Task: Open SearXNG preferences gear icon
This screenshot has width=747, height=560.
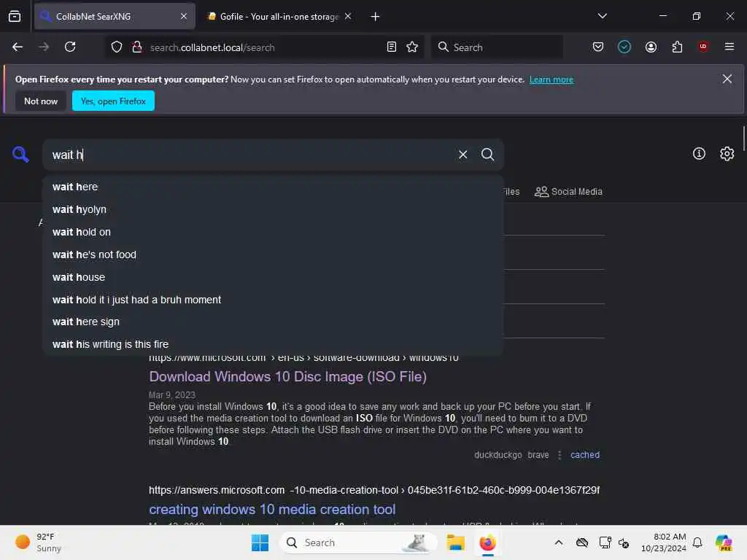Action: tap(727, 153)
